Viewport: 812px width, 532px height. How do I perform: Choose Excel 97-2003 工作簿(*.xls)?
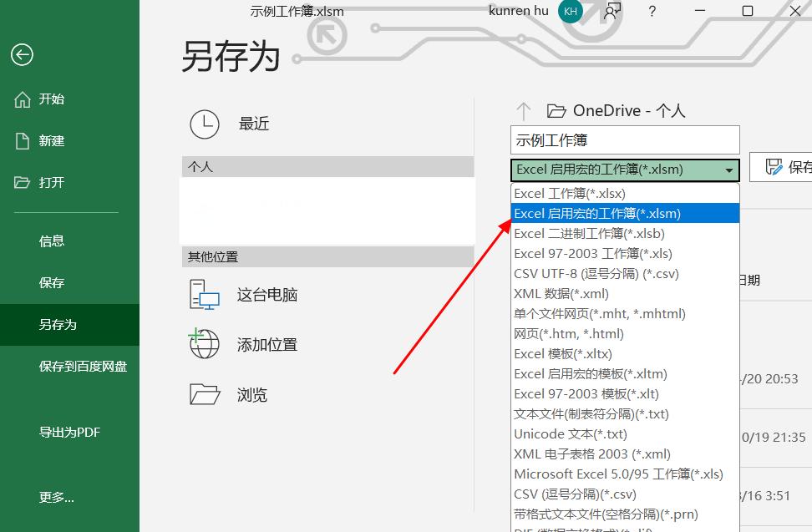point(625,254)
